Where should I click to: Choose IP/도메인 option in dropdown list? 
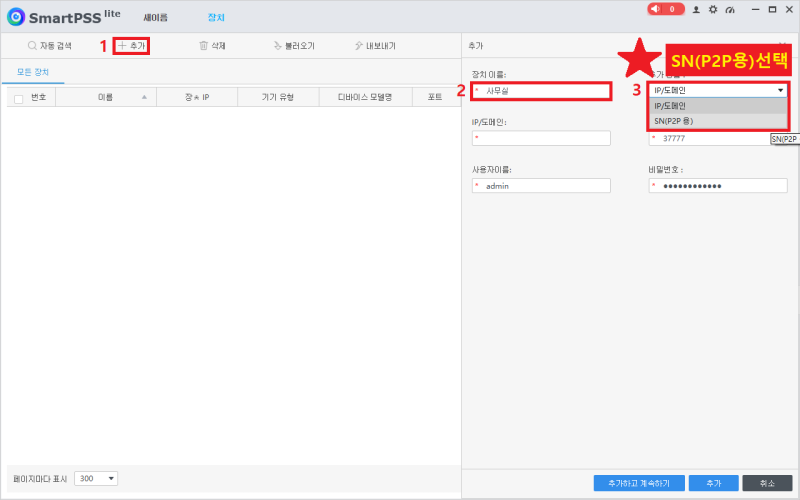(x=718, y=106)
